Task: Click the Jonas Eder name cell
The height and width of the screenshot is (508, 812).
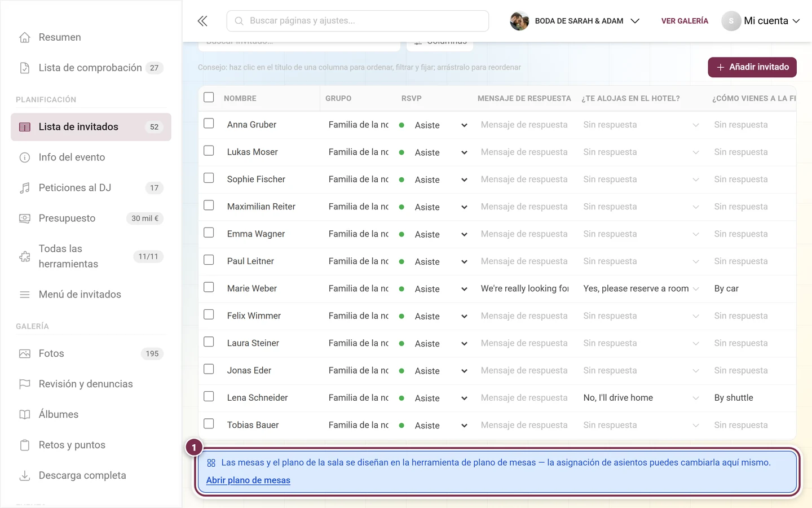Action: pyautogui.click(x=249, y=370)
